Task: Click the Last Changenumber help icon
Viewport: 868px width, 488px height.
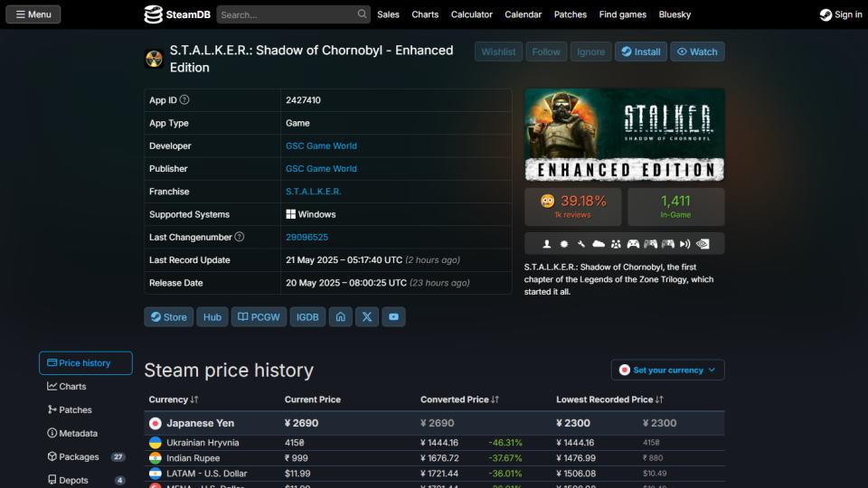Action: 239,237
